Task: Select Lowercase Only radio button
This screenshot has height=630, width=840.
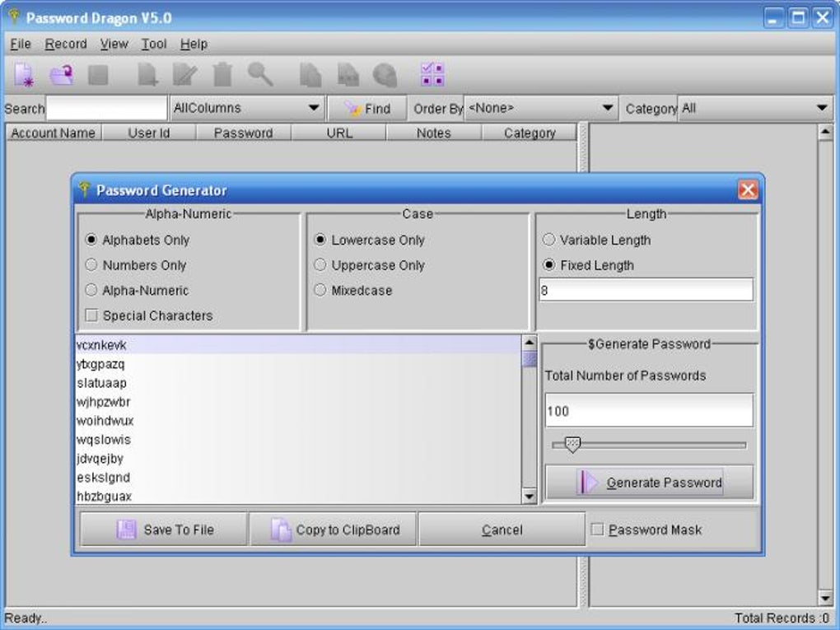Action: (x=320, y=240)
